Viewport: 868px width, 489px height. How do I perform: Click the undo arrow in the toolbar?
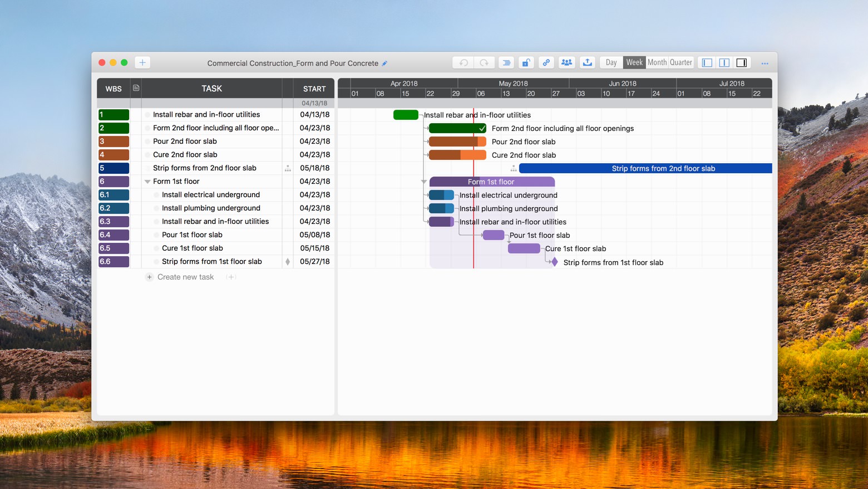tap(463, 63)
